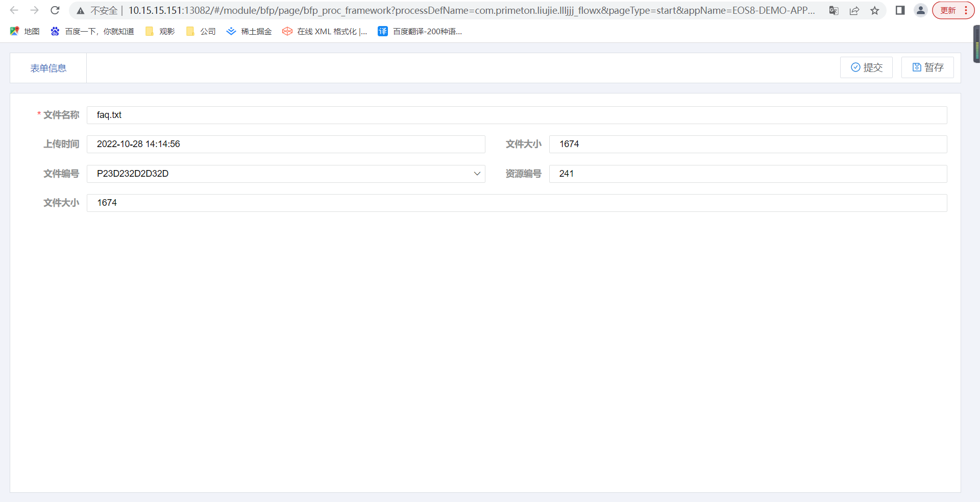Submit the form with 提交

(x=866, y=67)
